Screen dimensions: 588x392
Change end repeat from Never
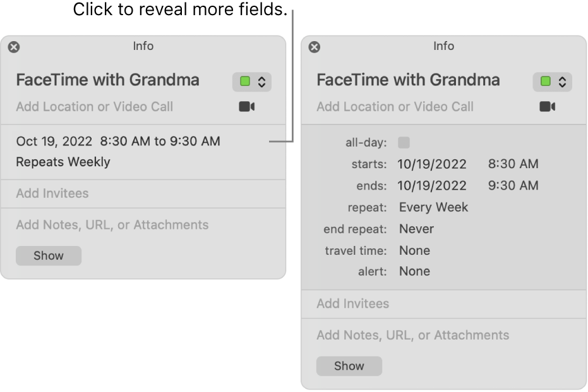(x=416, y=229)
